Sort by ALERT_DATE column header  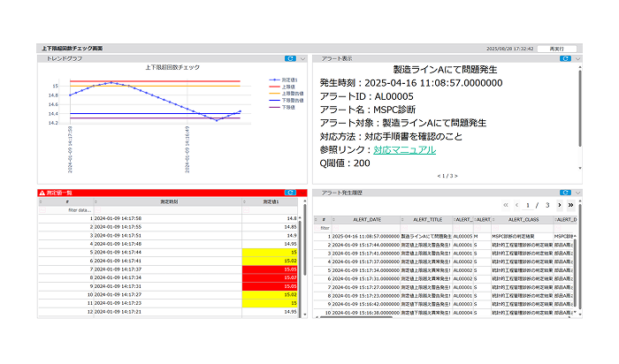(368, 218)
